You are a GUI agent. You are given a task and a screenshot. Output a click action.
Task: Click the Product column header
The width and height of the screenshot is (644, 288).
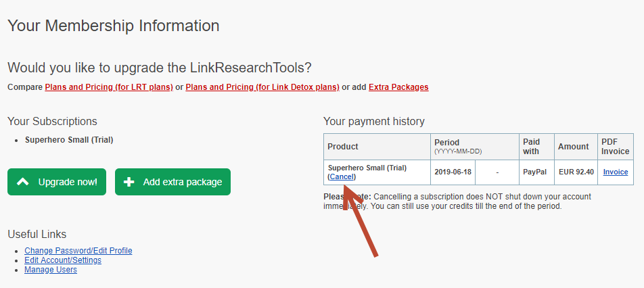click(x=343, y=147)
